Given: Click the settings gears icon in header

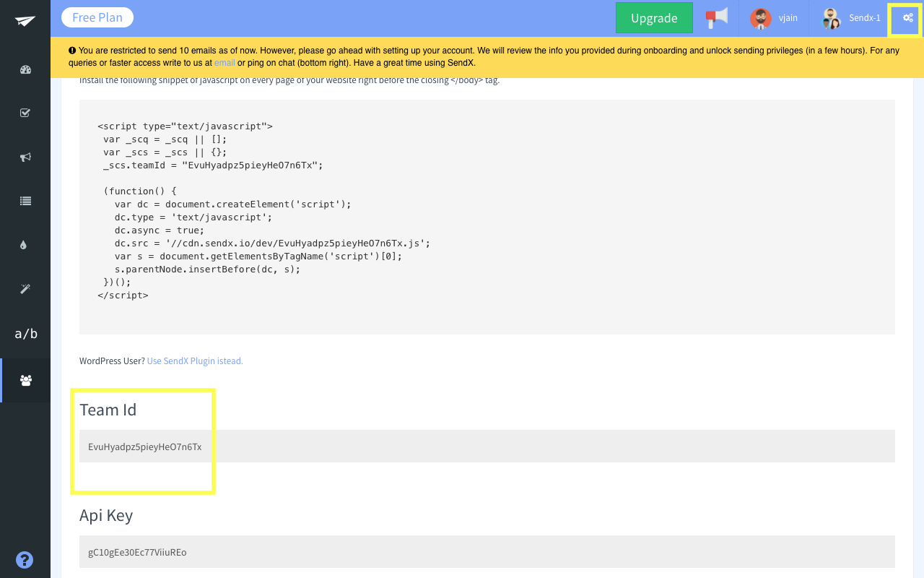Looking at the screenshot, I should 907,18.
